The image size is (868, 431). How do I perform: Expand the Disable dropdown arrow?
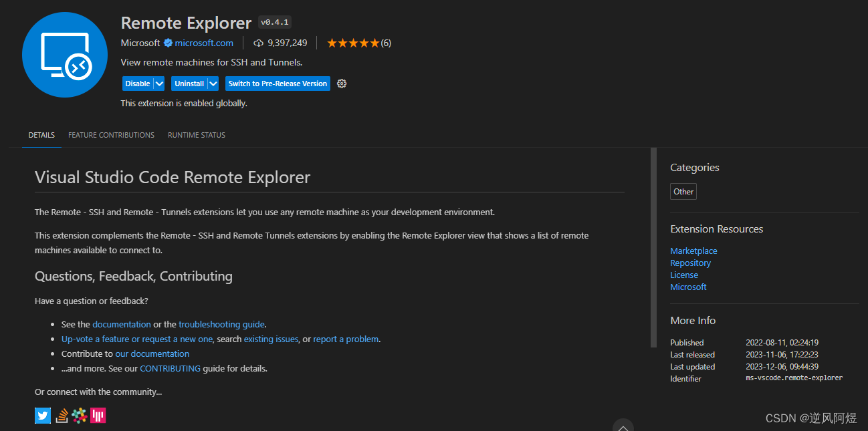(x=159, y=84)
